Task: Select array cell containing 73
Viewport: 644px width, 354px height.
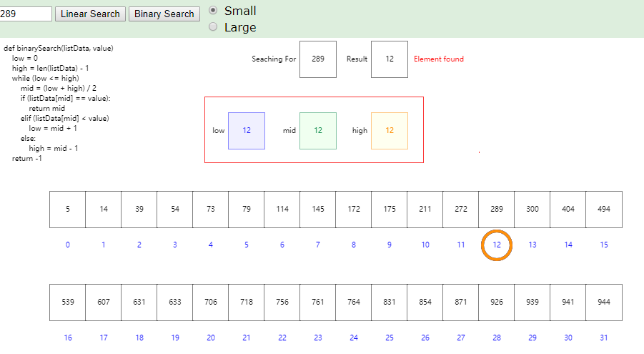Action: [x=211, y=210]
